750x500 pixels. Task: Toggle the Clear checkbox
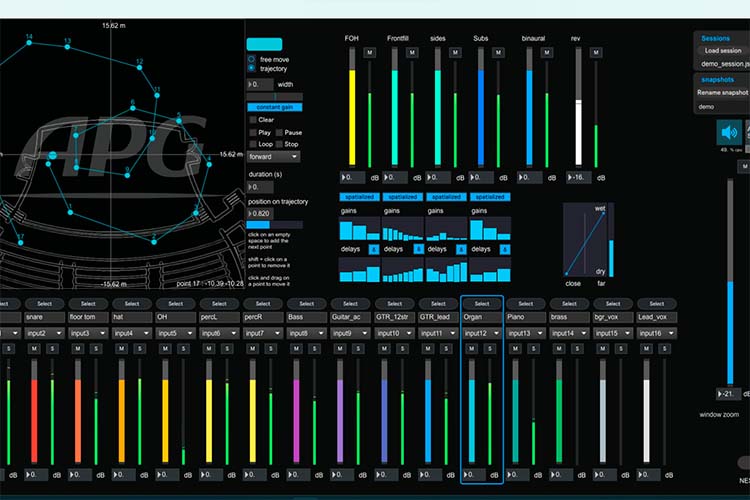pos(253,120)
